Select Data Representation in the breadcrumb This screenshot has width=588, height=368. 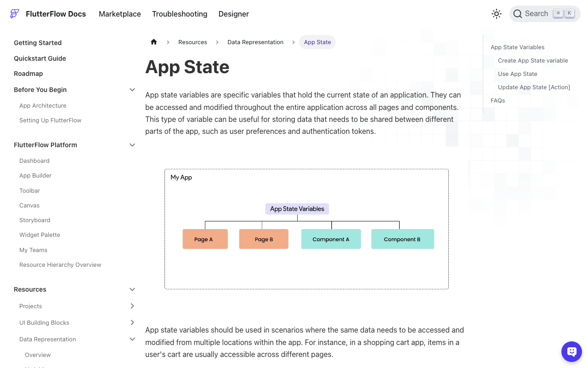[x=255, y=42]
